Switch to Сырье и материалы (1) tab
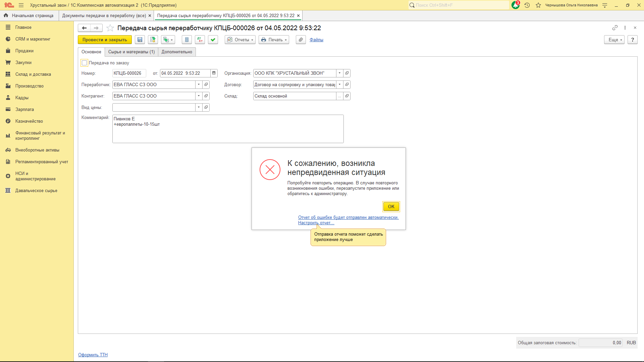 pos(131,52)
